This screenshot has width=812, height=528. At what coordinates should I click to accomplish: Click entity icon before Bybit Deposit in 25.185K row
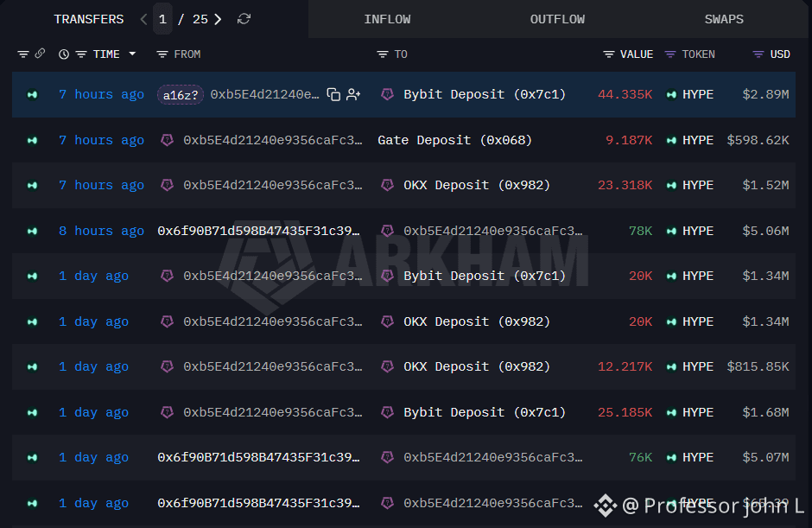[387, 412]
